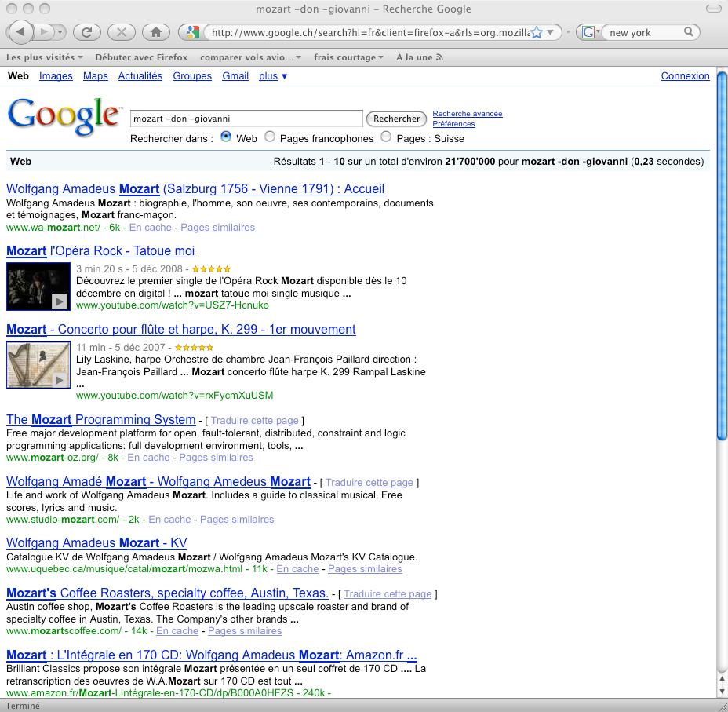This screenshot has height=712, width=728.
Task: Open the URL history dropdown arrow
Action: tap(551, 32)
